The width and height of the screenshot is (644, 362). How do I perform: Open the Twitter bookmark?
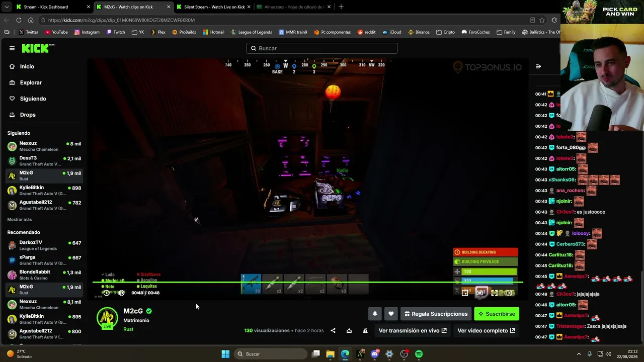(29, 32)
